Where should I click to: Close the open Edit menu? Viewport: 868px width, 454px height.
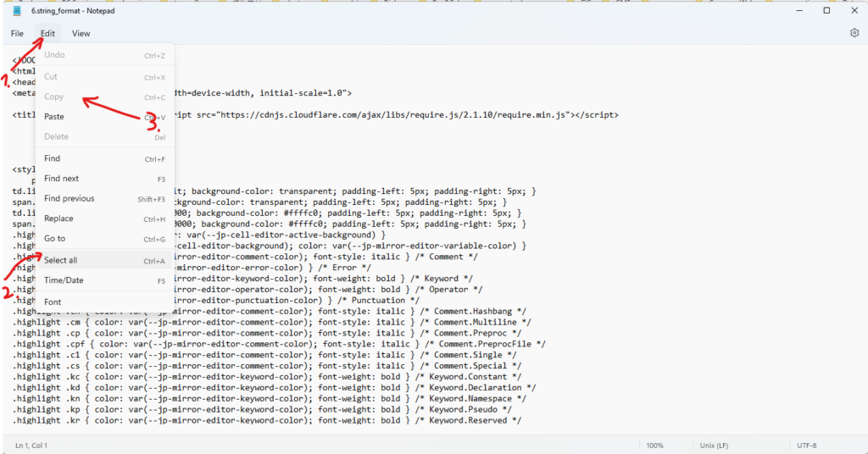point(47,34)
